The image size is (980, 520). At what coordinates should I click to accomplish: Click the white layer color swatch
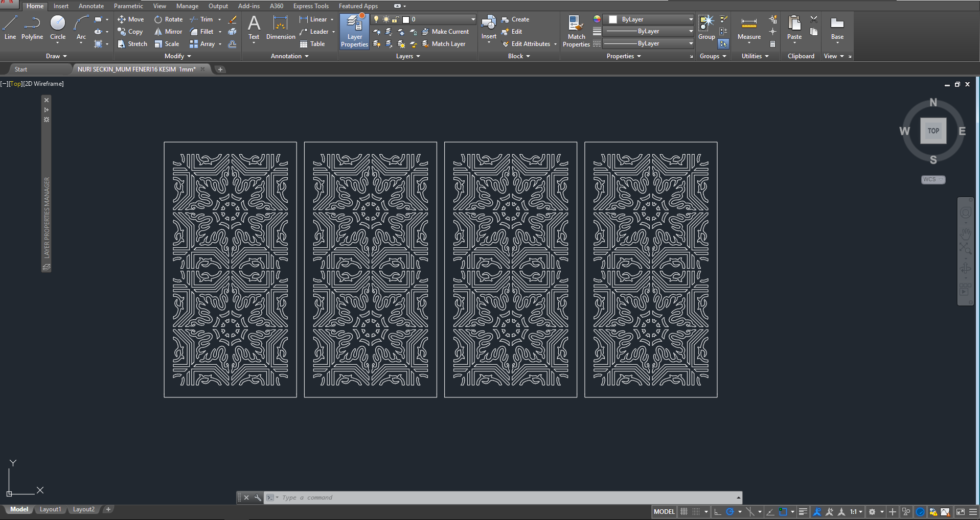406,19
